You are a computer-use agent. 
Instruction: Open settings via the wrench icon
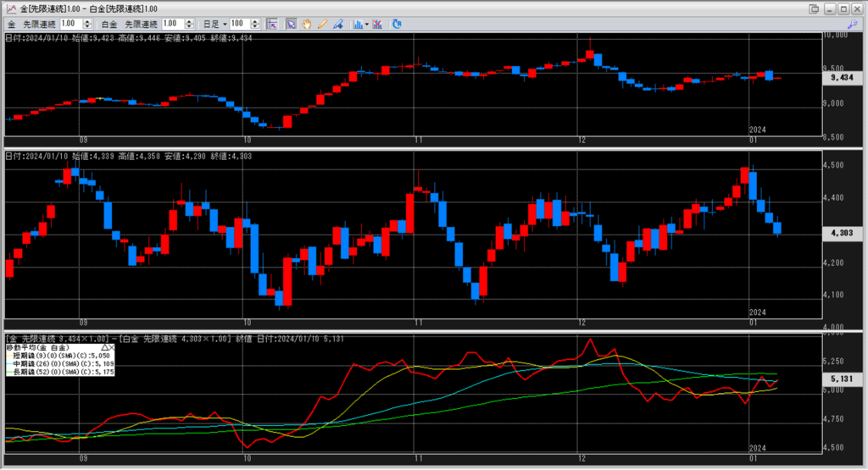[x=853, y=24]
